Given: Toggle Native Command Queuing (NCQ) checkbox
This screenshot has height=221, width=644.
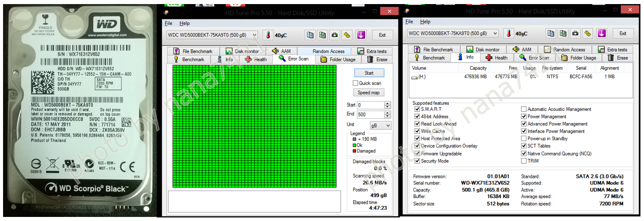Looking at the screenshot, I should point(524,153).
